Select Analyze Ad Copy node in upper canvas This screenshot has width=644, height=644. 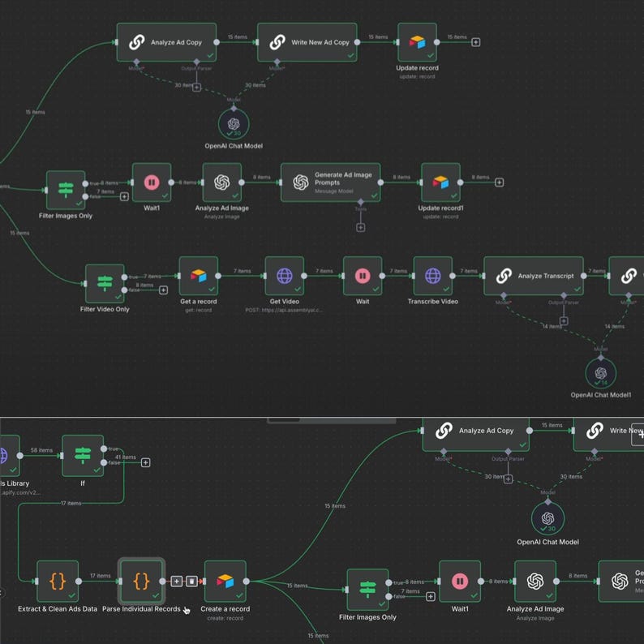pyautogui.click(x=166, y=42)
